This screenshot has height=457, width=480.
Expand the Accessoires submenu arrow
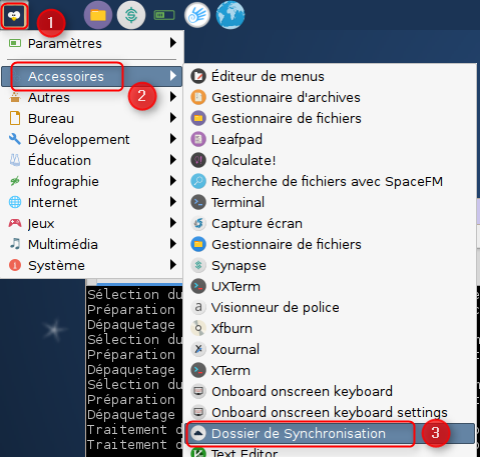173,76
